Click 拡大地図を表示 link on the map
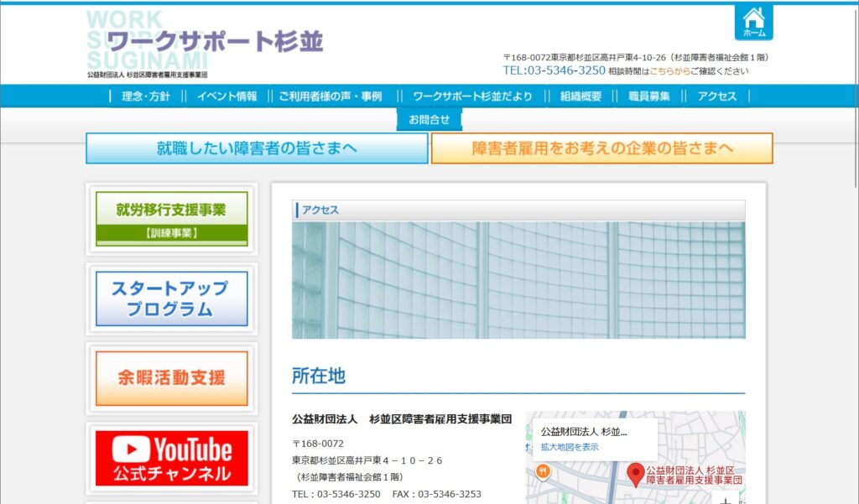859x504 pixels. click(570, 447)
